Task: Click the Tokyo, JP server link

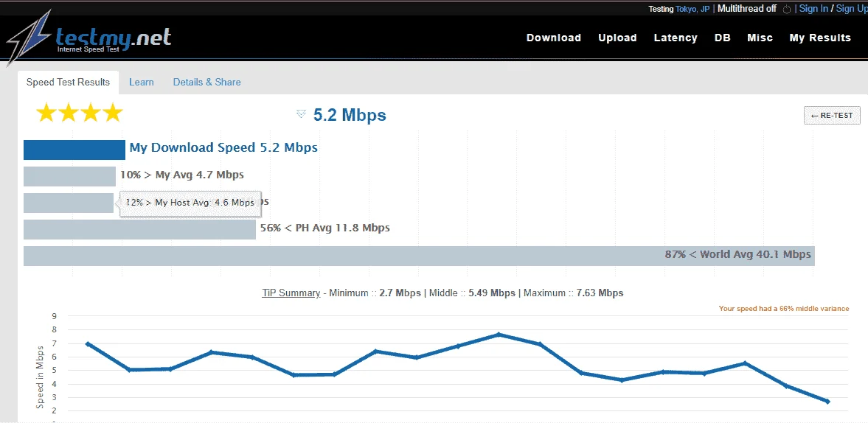Action: pos(692,9)
